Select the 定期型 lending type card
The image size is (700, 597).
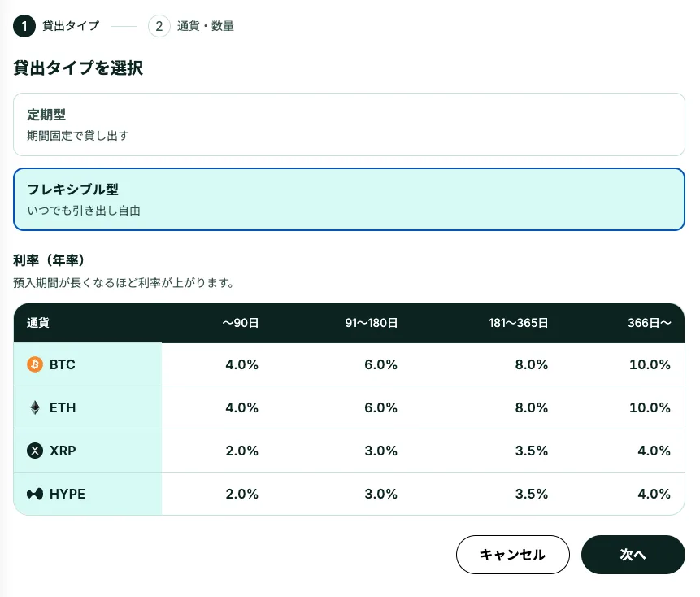349,124
